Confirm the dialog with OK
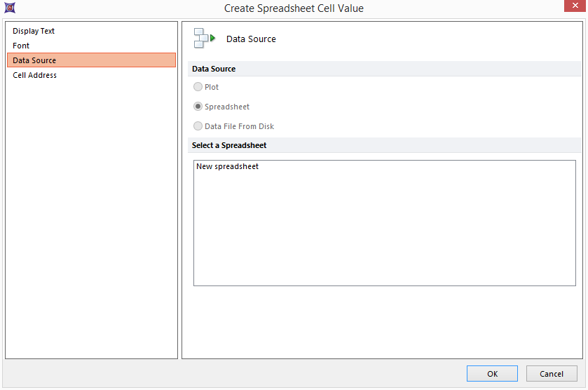Viewport: 588px width, 390px height. [492, 374]
